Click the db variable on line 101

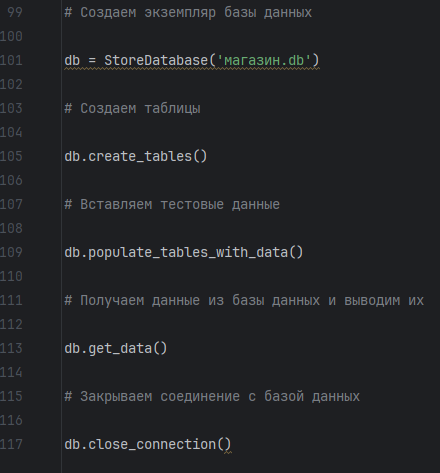tap(72, 60)
